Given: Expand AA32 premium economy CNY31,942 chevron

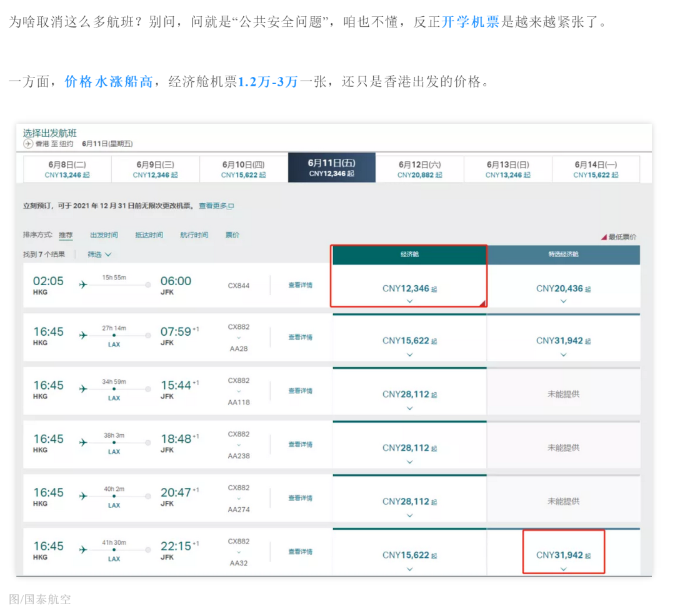Looking at the screenshot, I should pyautogui.click(x=564, y=569).
